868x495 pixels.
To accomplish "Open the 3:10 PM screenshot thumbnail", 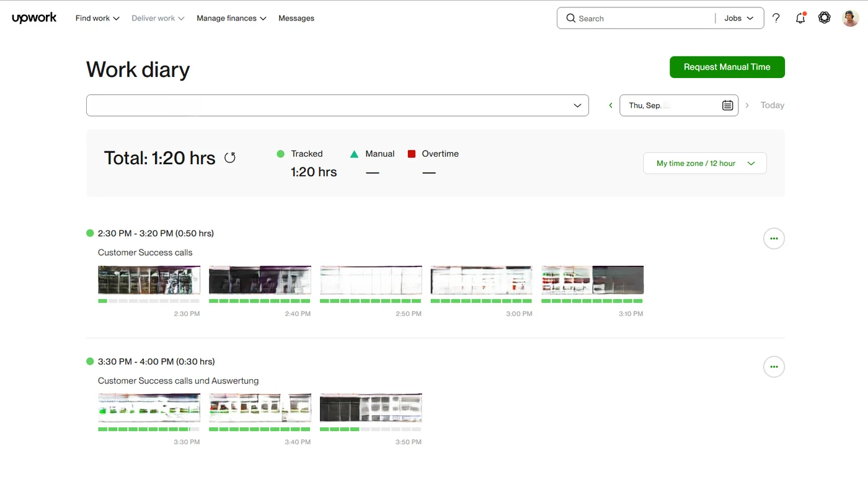I will 592,280.
